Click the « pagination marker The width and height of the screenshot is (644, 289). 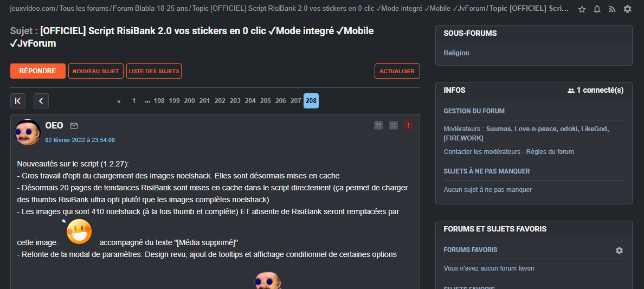pos(119,101)
